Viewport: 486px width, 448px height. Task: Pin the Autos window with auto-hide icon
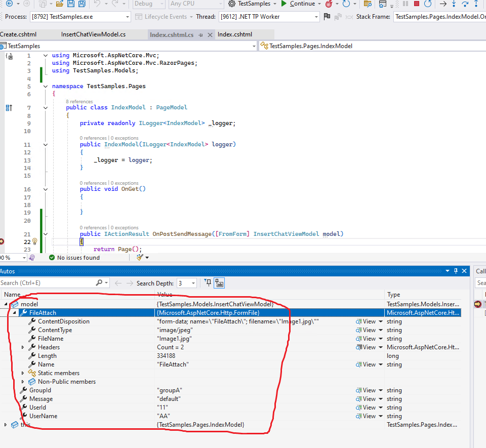pyautogui.click(x=456, y=271)
